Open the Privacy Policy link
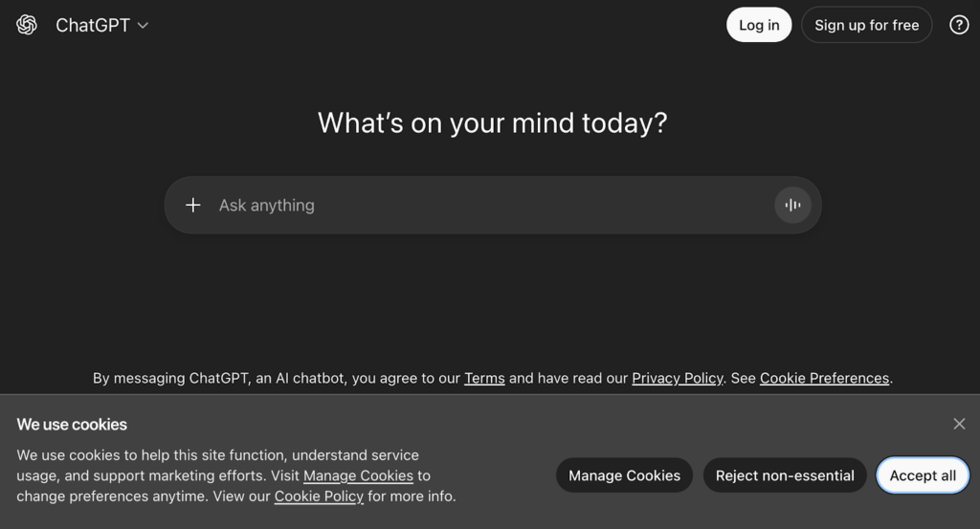This screenshot has height=529, width=980. pyautogui.click(x=677, y=378)
